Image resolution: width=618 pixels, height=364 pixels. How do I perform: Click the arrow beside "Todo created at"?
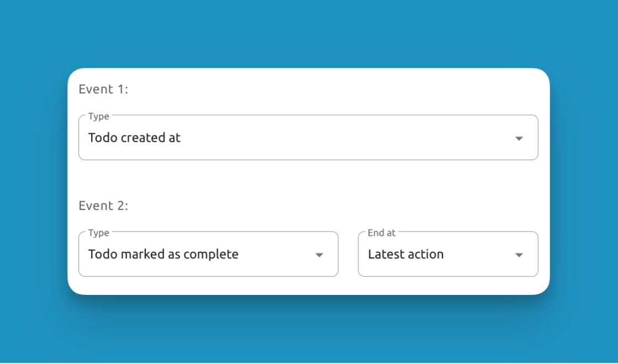click(519, 139)
